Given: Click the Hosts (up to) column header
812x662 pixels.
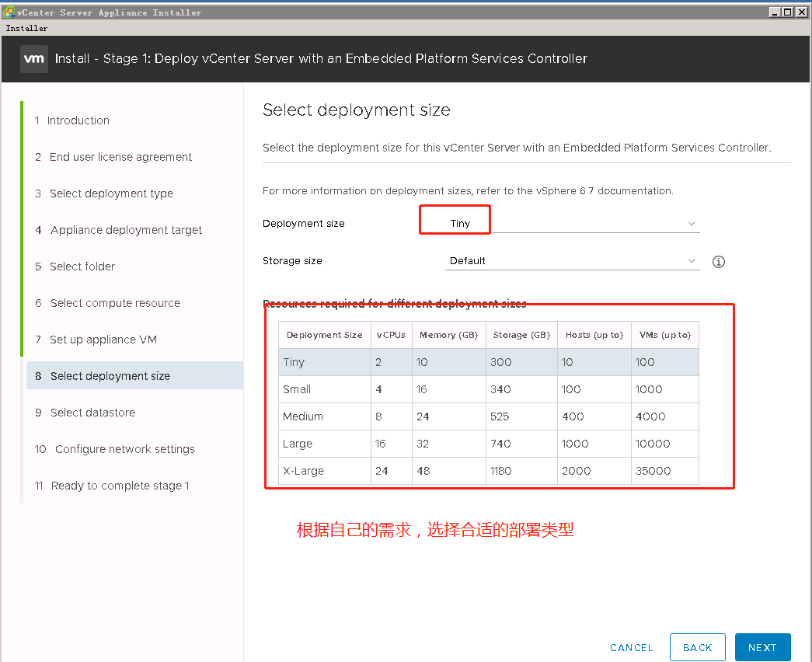Looking at the screenshot, I should (594, 335).
